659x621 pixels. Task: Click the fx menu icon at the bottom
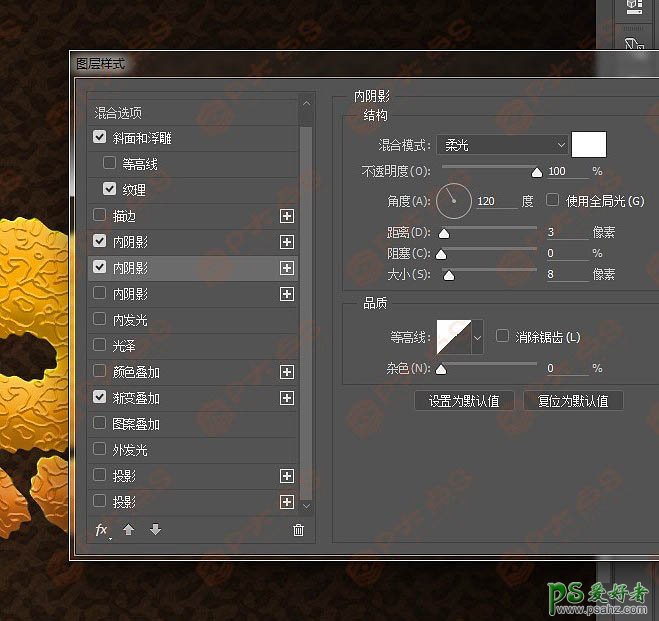[102, 530]
